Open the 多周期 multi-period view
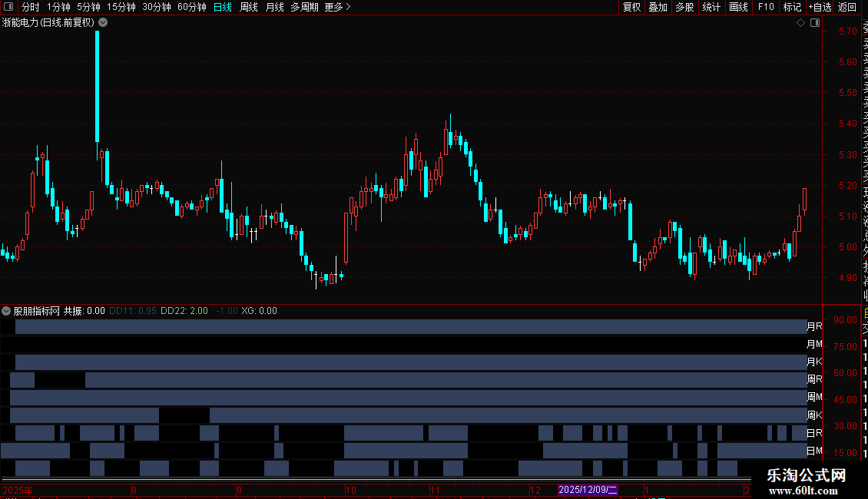This screenshot has width=868, height=499. 304,7
